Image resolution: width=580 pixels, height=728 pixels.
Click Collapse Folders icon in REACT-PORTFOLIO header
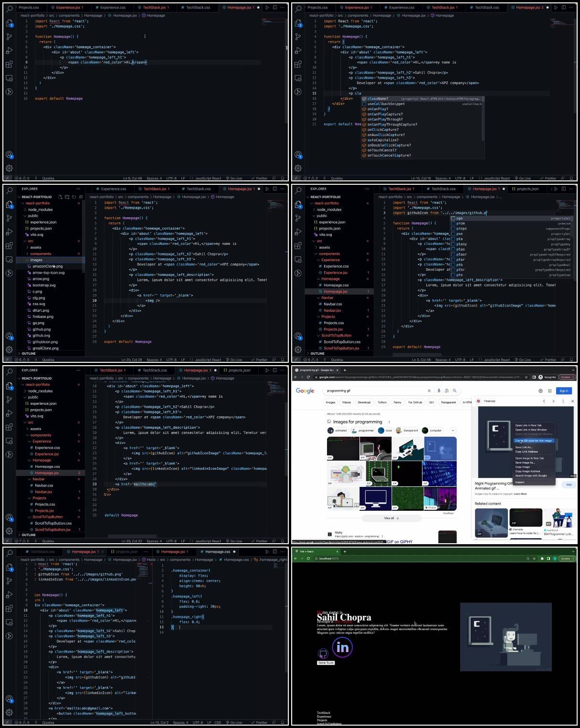80,197
